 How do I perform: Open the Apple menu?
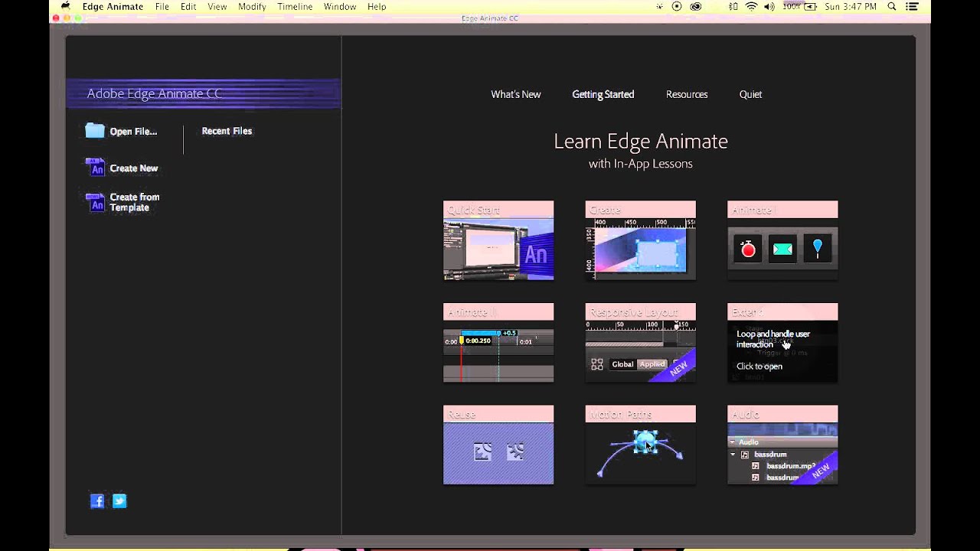(x=66, y=6)
